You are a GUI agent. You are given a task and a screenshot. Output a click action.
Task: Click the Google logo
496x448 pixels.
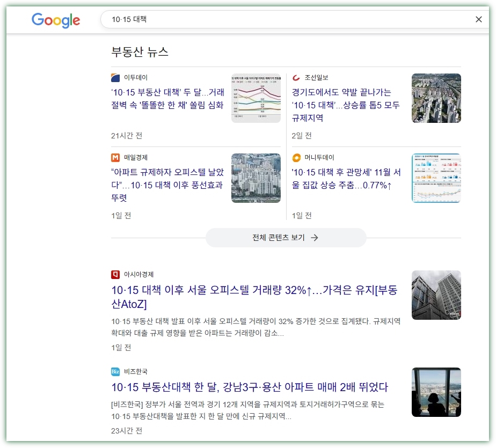pyautogui.click(x=56, y=20)
